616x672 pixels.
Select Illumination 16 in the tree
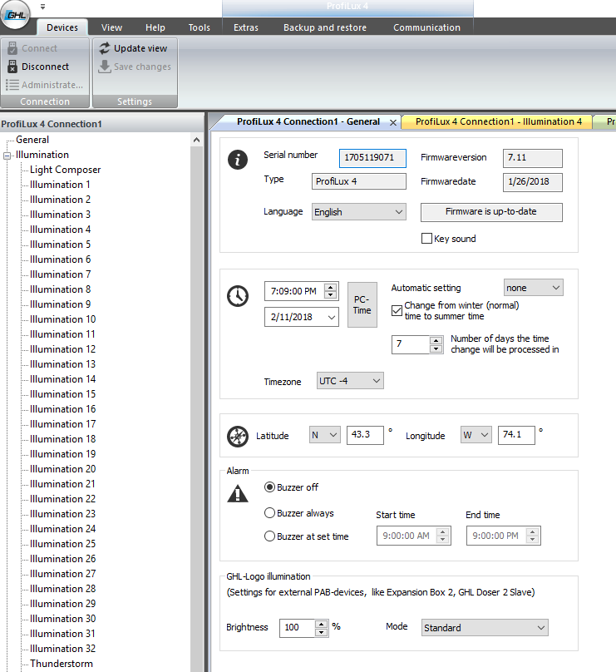click(x=63, y=409)
